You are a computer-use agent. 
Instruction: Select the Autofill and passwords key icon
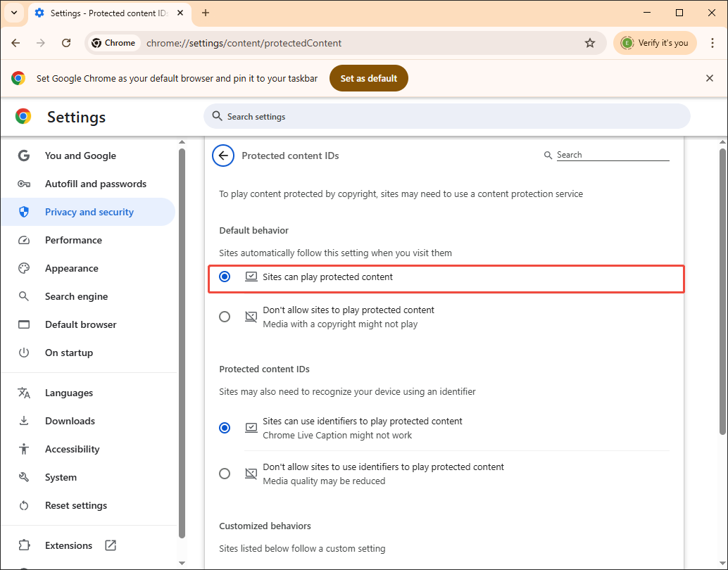(26, 184)
